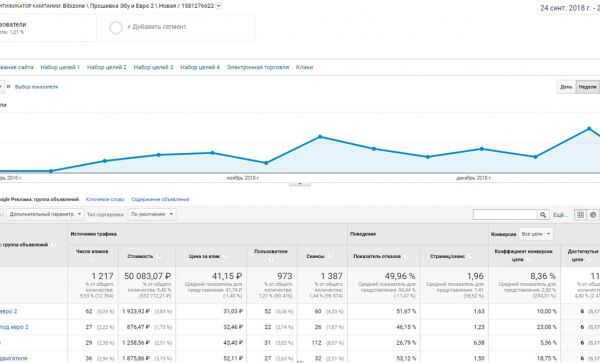Open the 'под евро 2' ad group link
The height and width of the screenshot is (363, 600).
click(14, 327)
